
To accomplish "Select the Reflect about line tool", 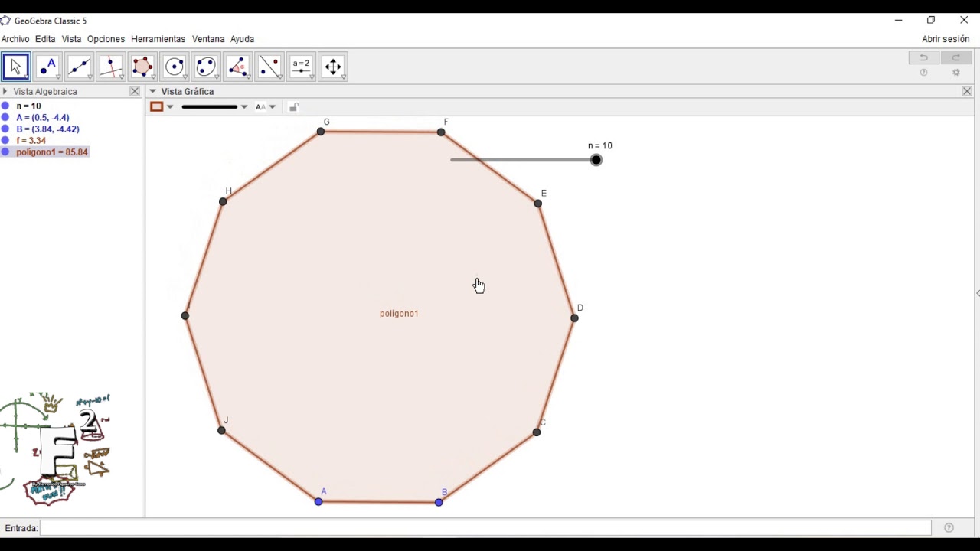I will pos(269,67).
